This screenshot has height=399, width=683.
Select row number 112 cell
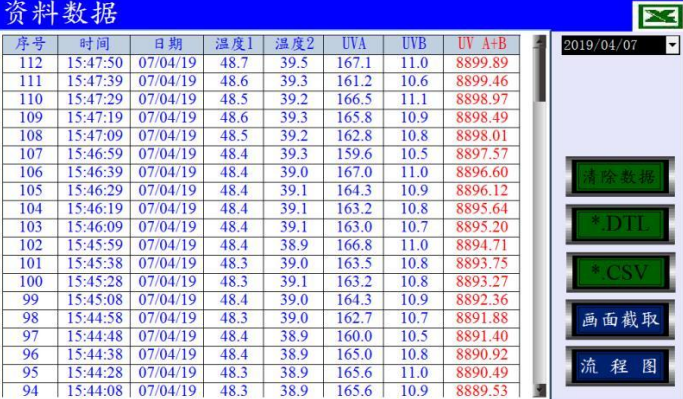(x=30, y=63)
